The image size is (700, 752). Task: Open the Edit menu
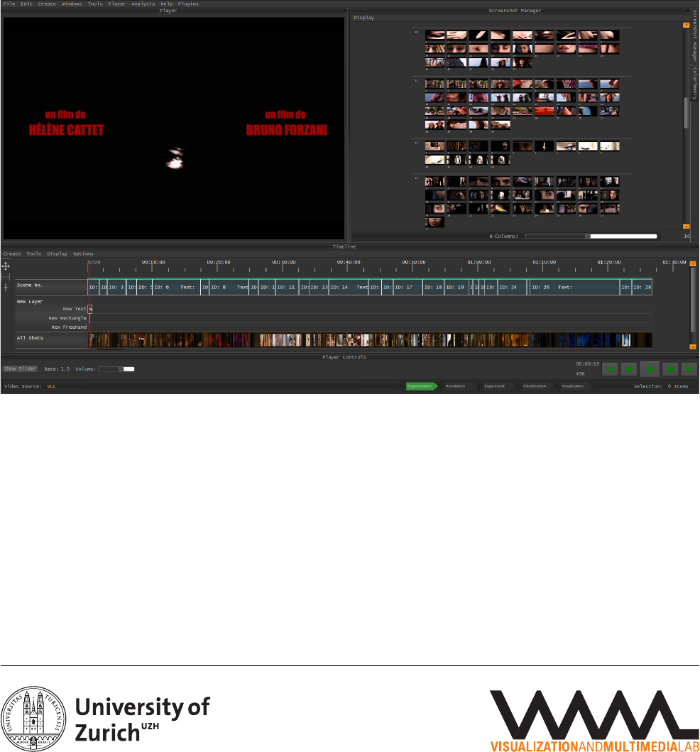coord(26,4)
